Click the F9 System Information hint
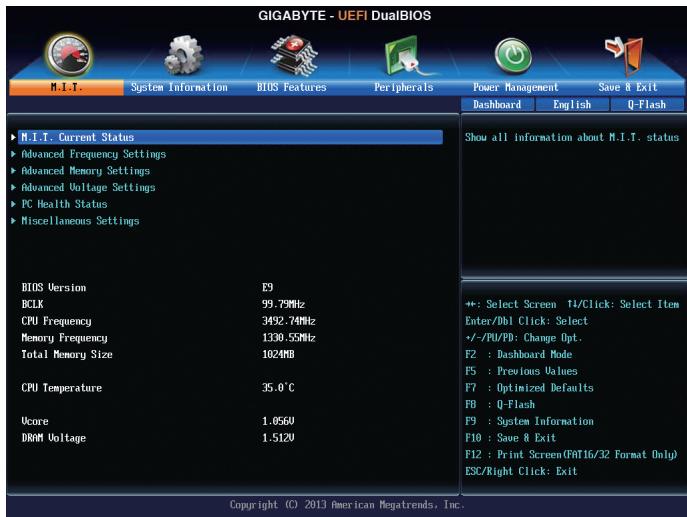 [529, 421]
